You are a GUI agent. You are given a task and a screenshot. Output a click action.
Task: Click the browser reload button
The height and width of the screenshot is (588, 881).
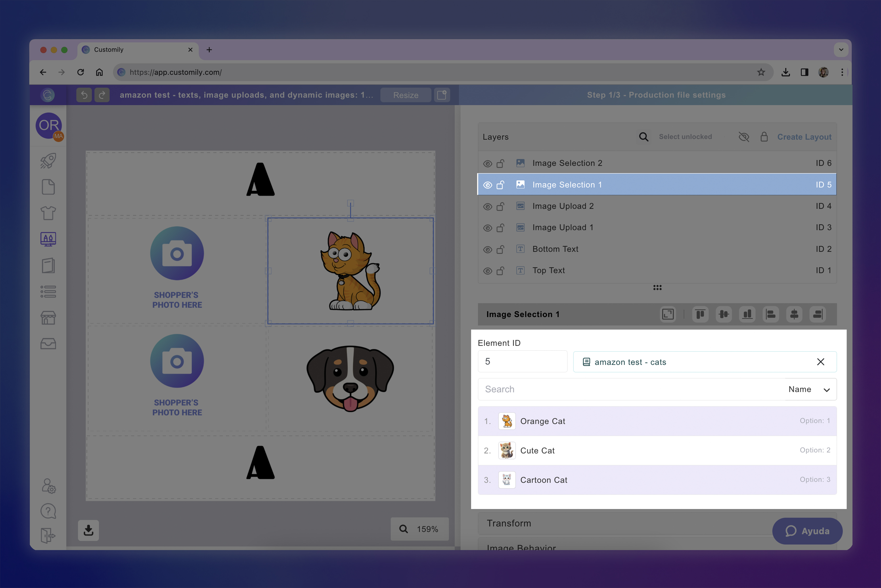[x=80, y=72]
